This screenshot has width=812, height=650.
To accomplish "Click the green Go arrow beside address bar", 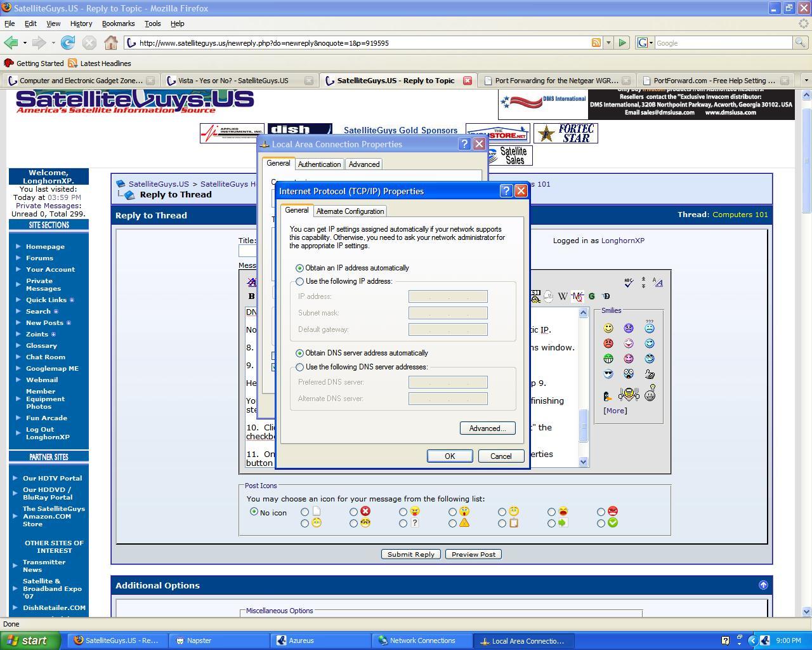I will [622, 43].
